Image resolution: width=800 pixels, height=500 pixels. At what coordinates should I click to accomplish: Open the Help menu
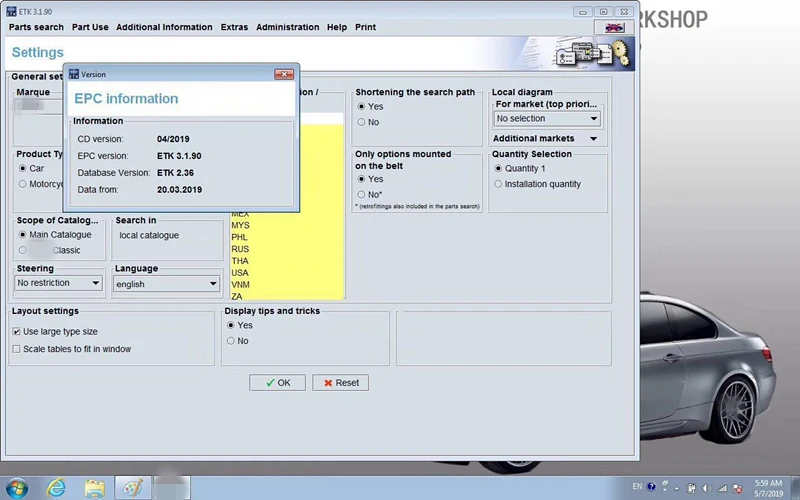337,27
